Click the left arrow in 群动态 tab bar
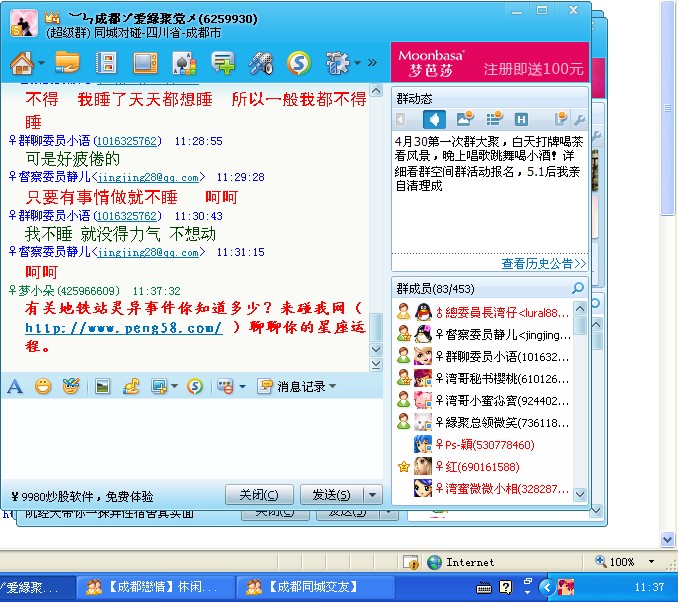The height and width of the screenshot is (602, 678). (x=401, y=119)
